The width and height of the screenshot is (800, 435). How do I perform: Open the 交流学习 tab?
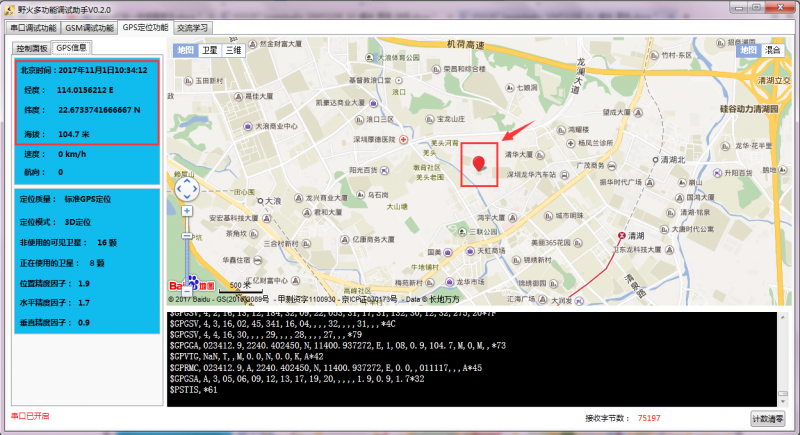[x=193, y=28]
